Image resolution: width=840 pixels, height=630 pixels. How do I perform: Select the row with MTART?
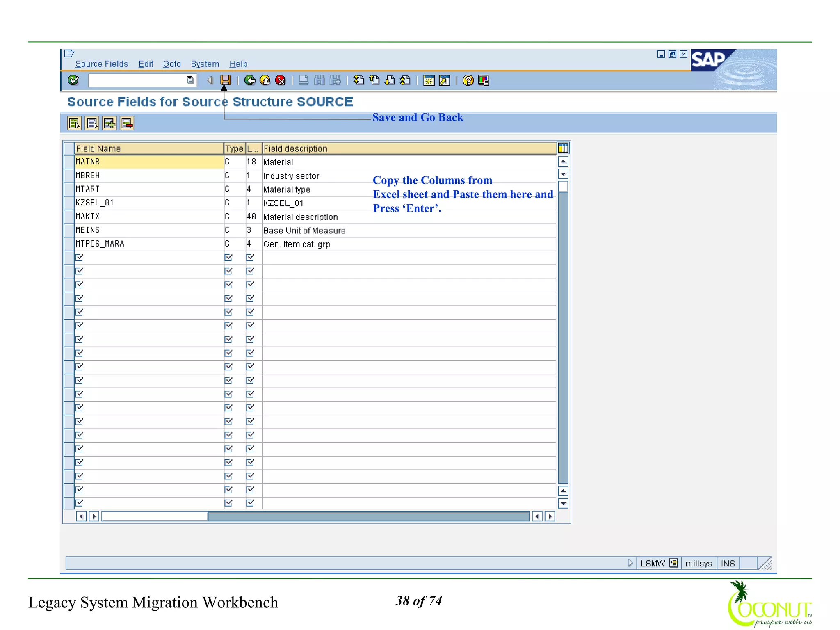coord(69,189)
